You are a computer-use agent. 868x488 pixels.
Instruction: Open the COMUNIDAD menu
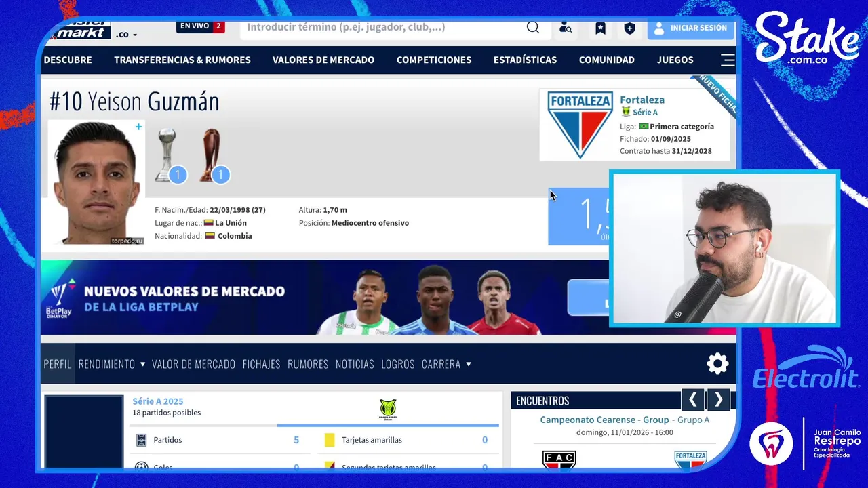point(607,60)
